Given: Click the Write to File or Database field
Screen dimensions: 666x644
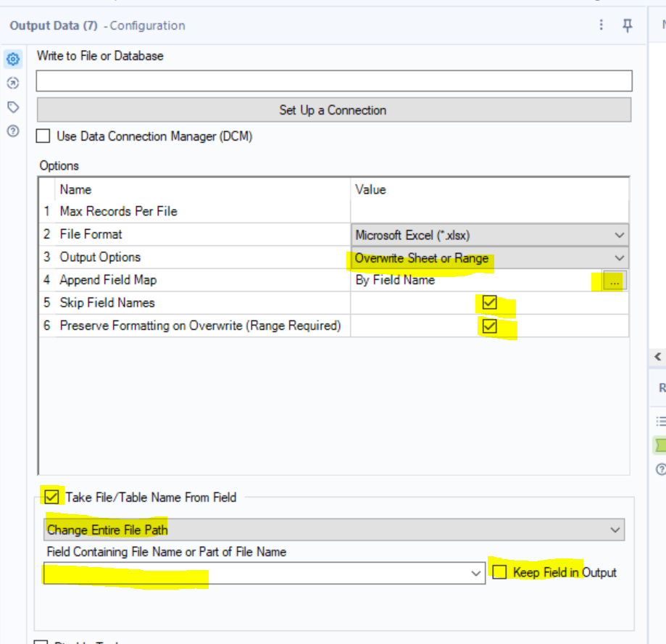Looking at the screenshot, I should coord(333,80).
